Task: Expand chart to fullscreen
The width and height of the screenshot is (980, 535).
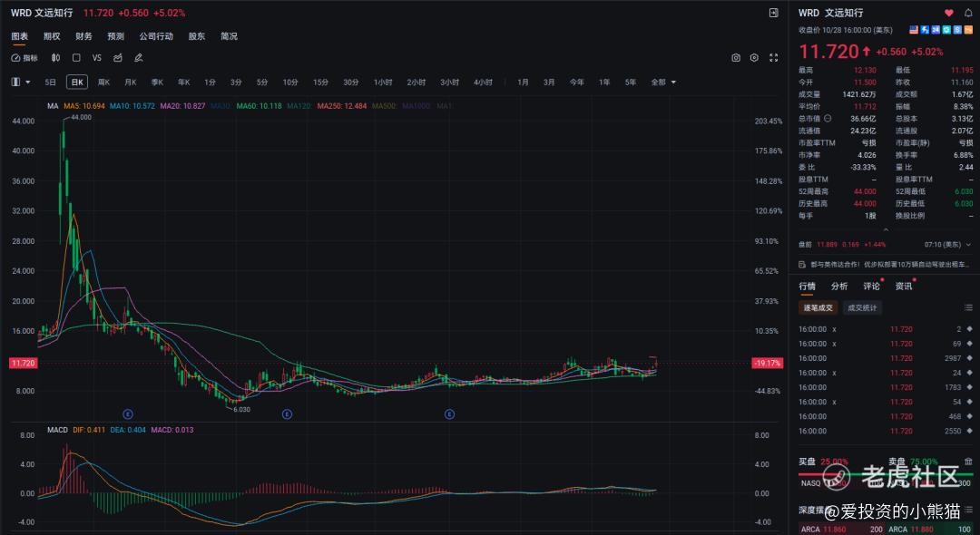Action: pos(774,58)
